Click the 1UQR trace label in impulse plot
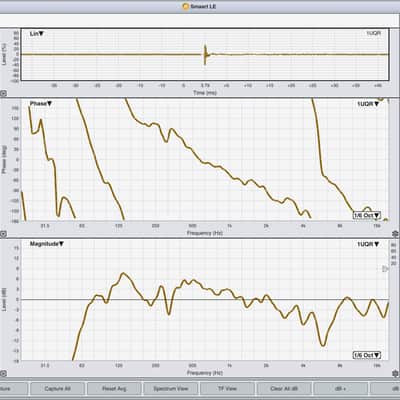This screenshot has width=400, height=400. [373, 33]
